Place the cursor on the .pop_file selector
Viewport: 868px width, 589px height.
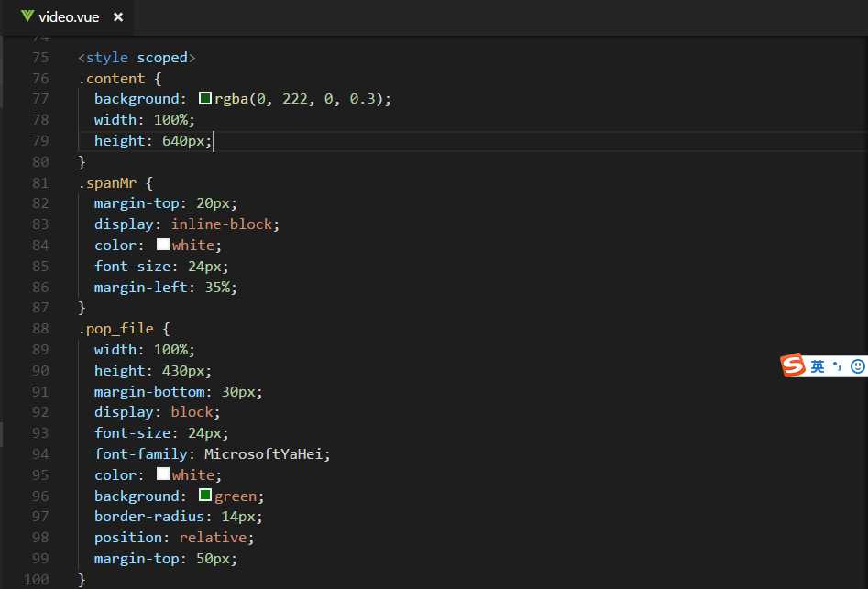tap(108, 328)
